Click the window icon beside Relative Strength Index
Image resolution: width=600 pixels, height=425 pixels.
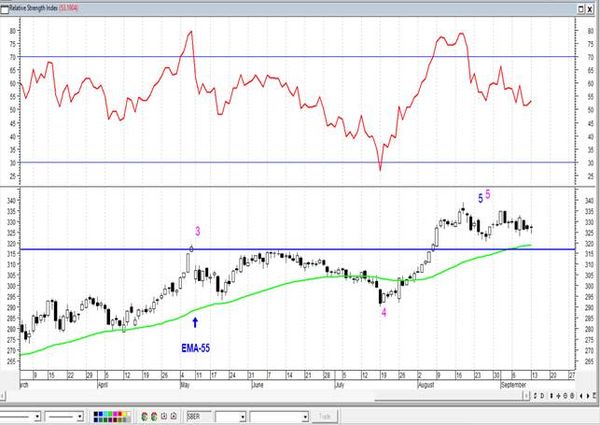click(4, 8)
